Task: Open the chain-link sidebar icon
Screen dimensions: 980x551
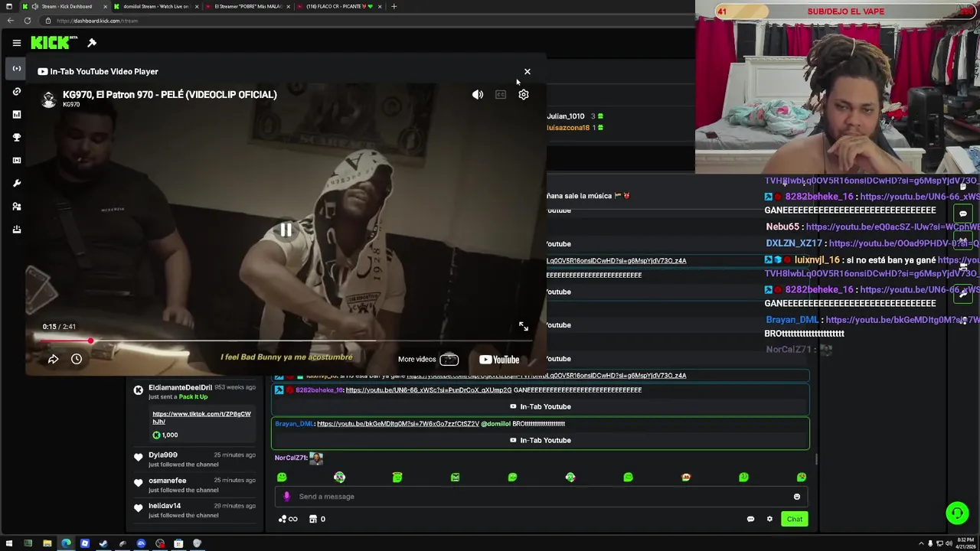Action: click(x=16, y=91)
